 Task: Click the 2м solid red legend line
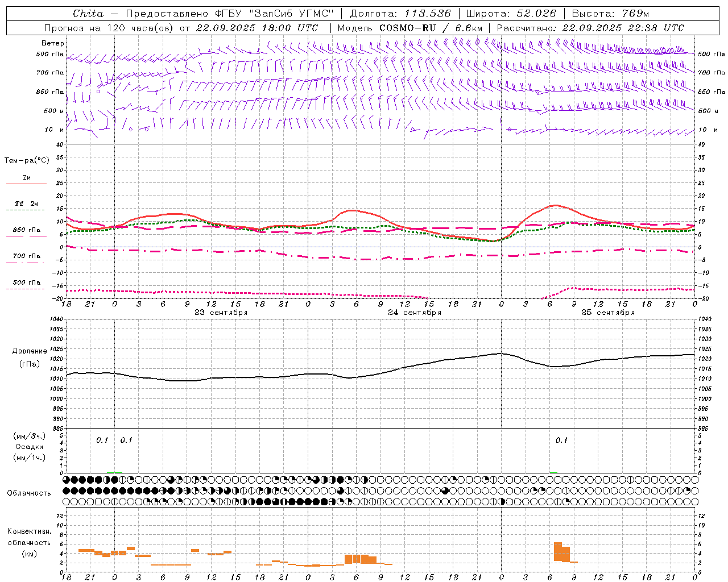click(26, 184)
